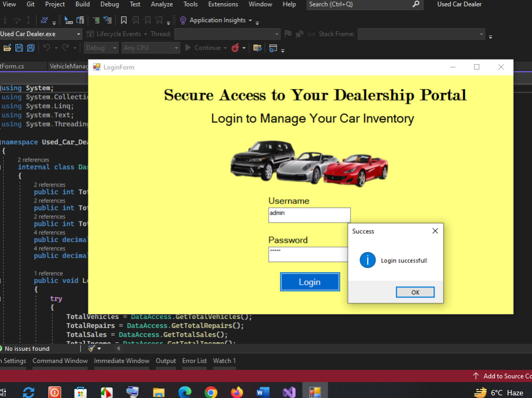Click the display object quick info icon
The height and width of the screenshot is (398, 532).
pos(69,20)
